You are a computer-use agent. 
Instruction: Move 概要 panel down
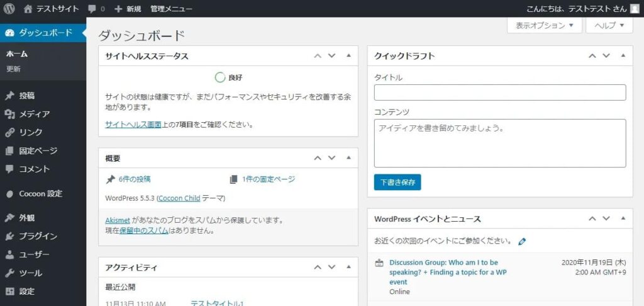tap(332, 158)
